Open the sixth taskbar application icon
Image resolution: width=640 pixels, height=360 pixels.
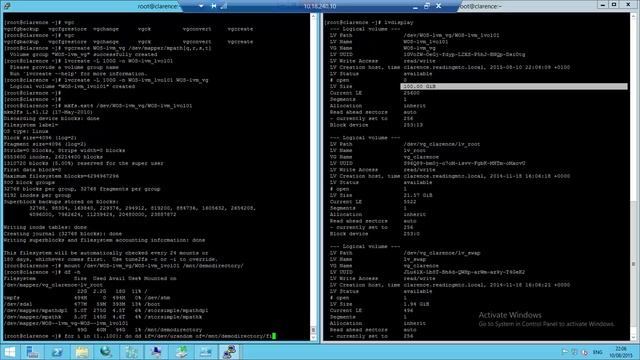click(x=131, y=352)
